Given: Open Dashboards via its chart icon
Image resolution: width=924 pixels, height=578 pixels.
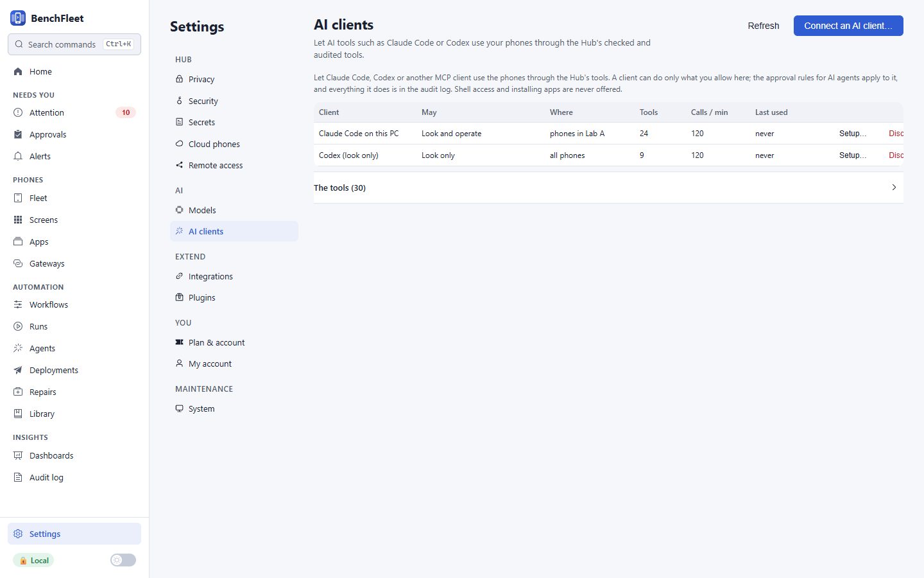Looking at the screenshot, I should [x=18, y=455].
